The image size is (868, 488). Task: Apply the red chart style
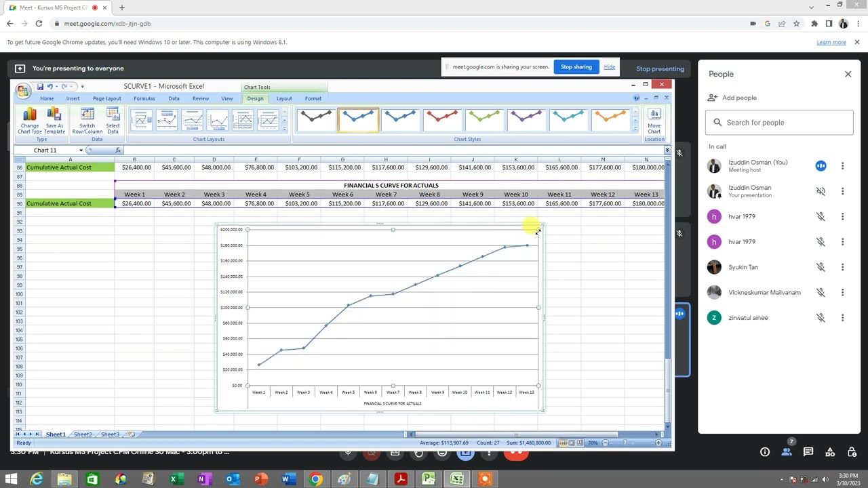click(442, 120)
